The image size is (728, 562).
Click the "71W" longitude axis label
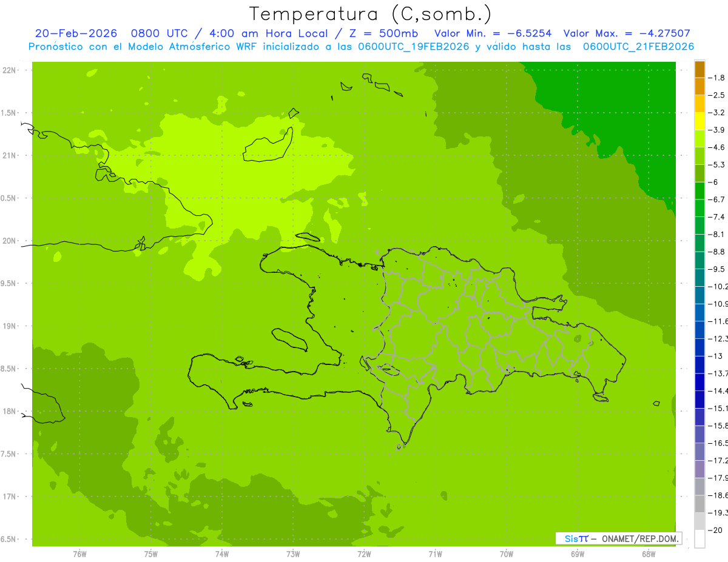click(x=435, y=554)
